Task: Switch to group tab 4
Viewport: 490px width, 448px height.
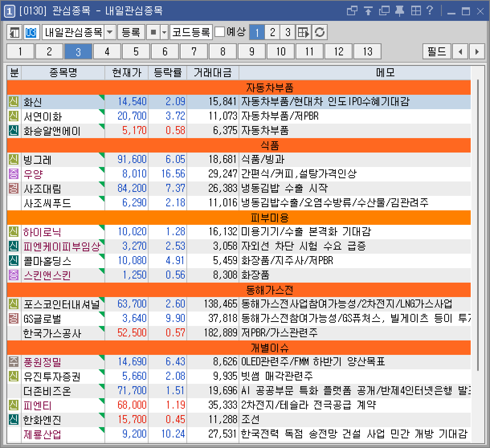Action: coord(107,52)
